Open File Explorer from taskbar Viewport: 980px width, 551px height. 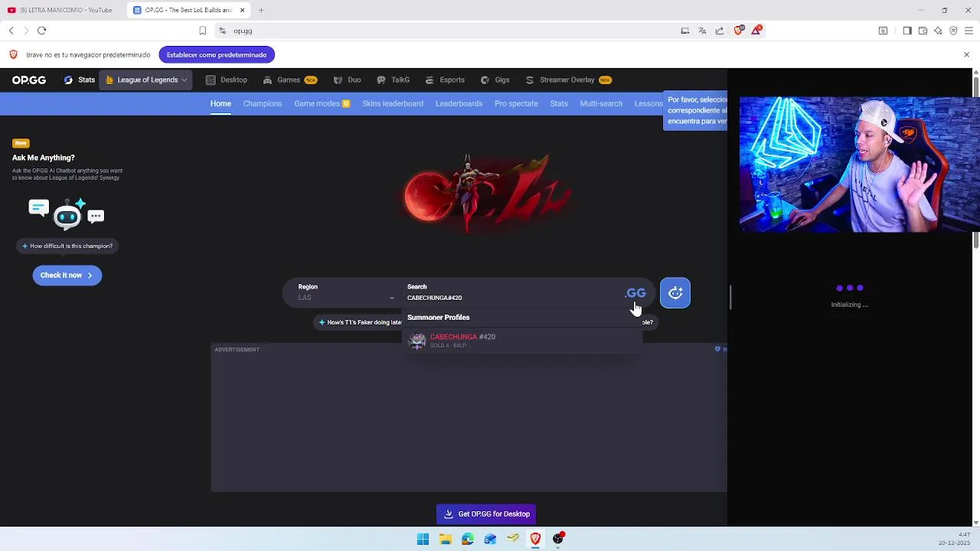[x=445, y=540]
